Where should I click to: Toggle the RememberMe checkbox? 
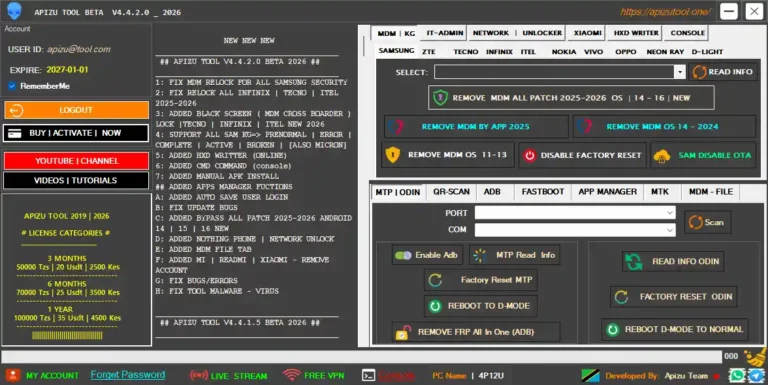click(x=12, y=86)
